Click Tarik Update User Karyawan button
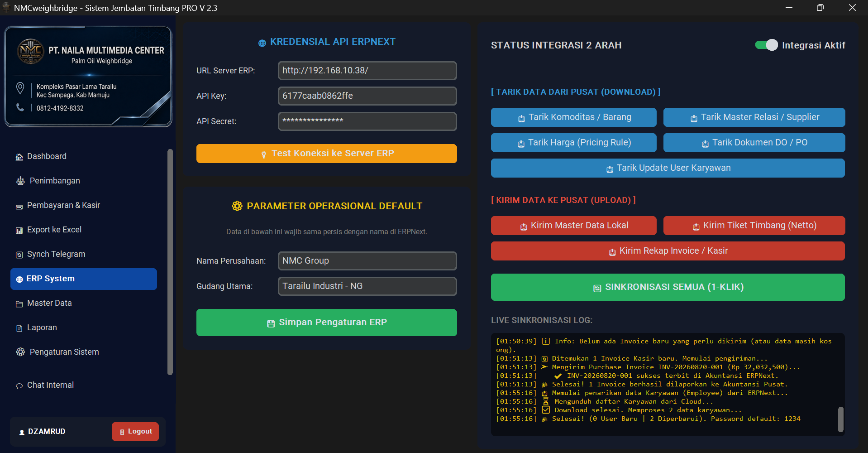This screenshot has height=453, width=868. 668,168
